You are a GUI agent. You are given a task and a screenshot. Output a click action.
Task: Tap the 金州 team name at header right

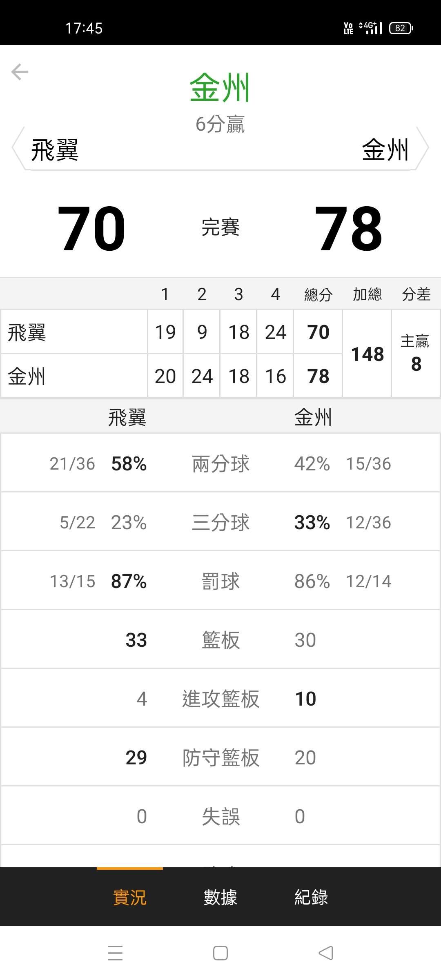385,149
